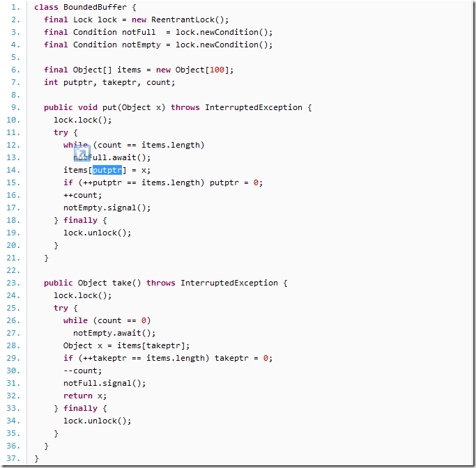The height and width of the screenshot is (468, 476).
Task: Click put(Object x) method signature on line 9
Action: [x=134, y=107]
